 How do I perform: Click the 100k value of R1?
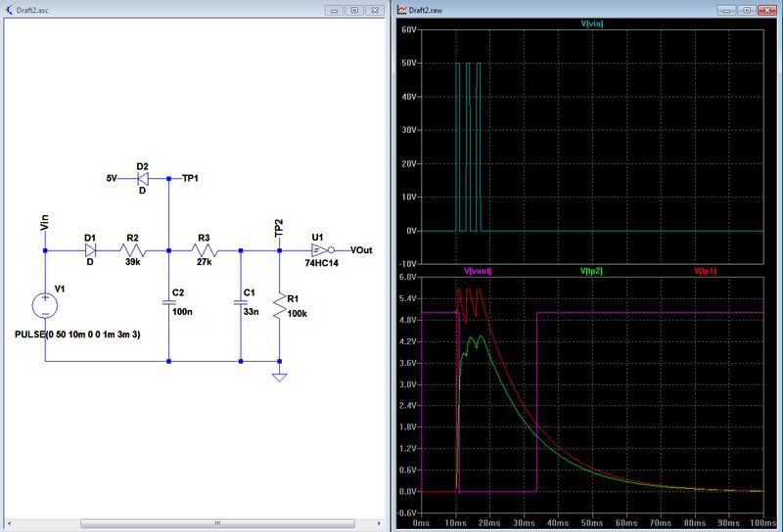[298, 314]
